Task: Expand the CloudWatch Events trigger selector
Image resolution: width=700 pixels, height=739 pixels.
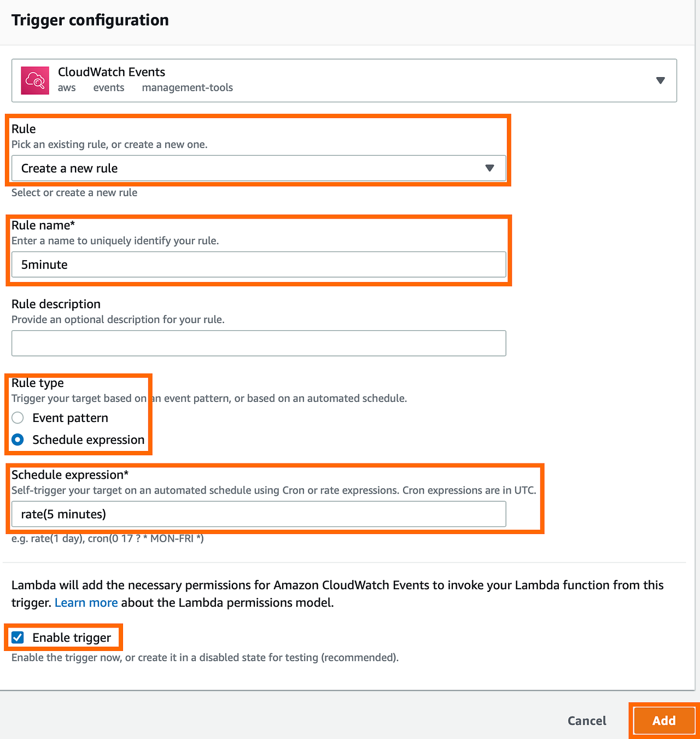Action: 660,80
